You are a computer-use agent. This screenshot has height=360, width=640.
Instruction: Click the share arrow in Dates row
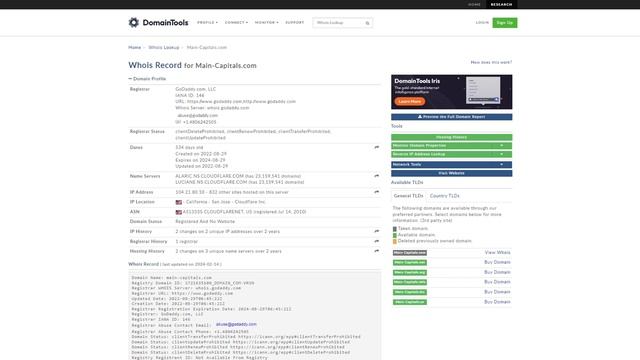376,147
